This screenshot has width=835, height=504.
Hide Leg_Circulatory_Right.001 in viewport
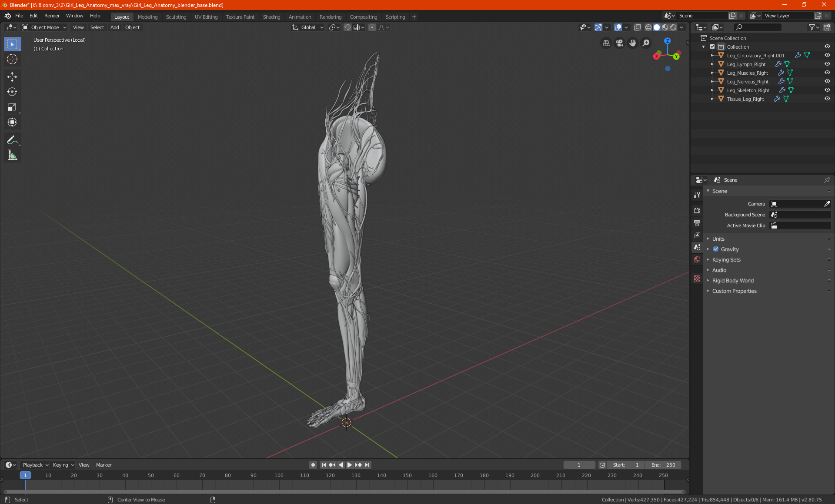(x=827, y=56)
